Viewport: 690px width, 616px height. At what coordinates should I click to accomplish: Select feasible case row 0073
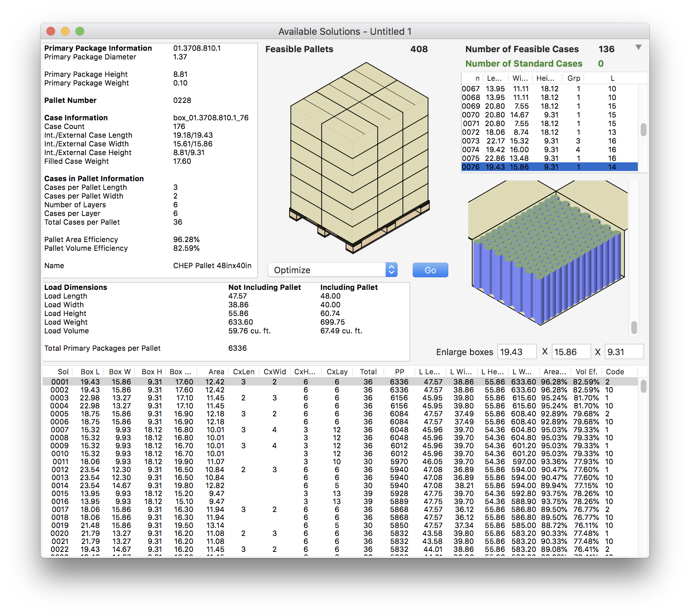[549, 141]
